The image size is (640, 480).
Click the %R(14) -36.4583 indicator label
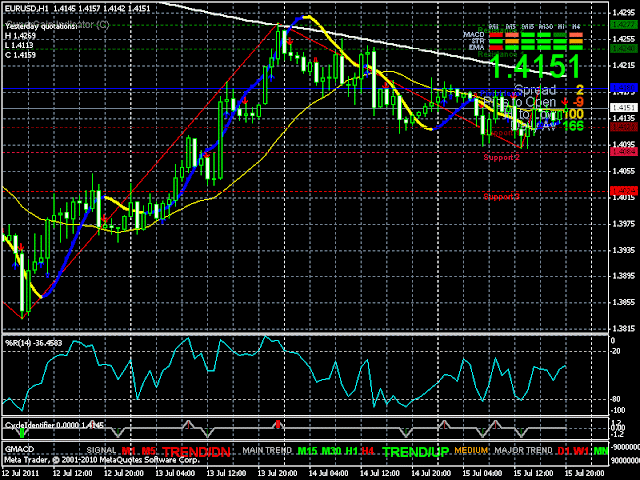tap(33, 343)
